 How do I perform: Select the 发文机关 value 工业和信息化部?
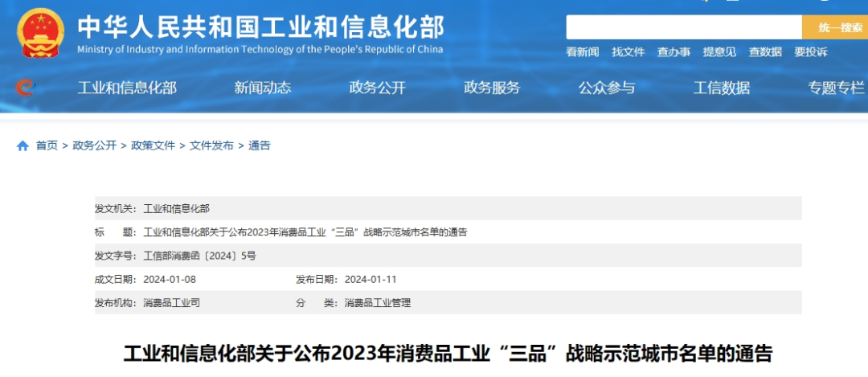(x=177, y=209)
